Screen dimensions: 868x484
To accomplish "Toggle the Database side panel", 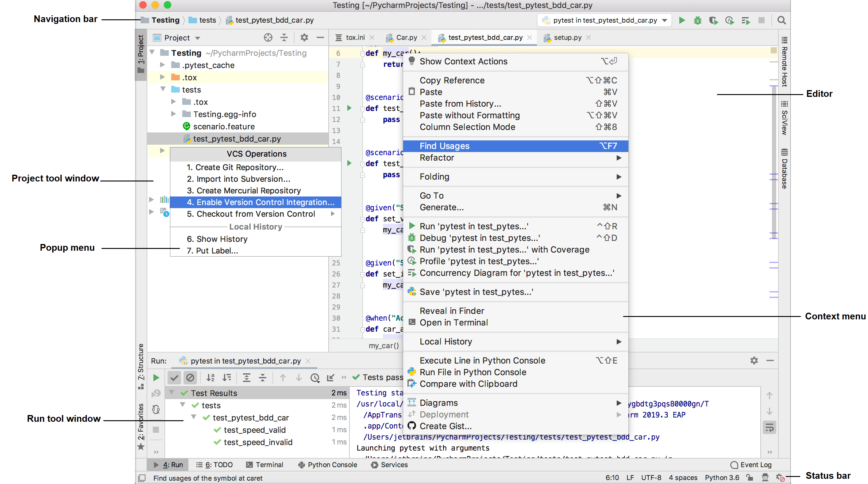I will tap(784, 168).
